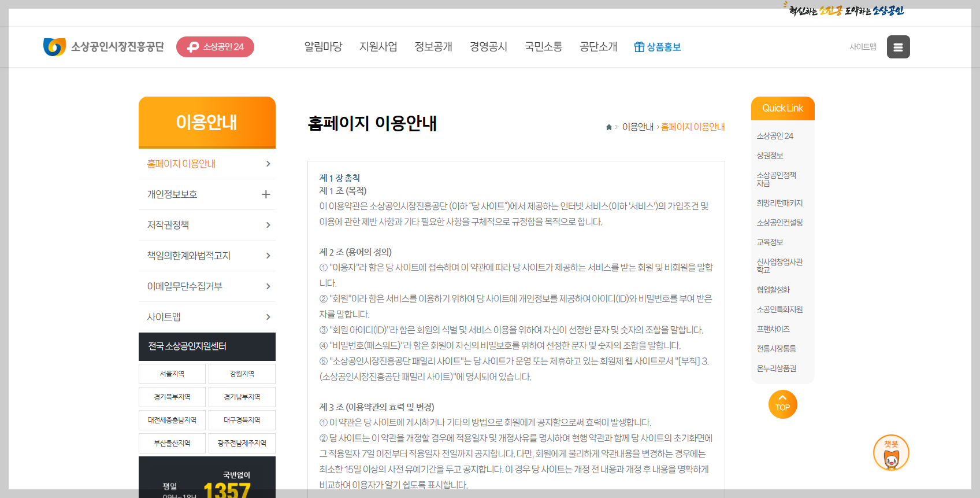This screenshot has height=498, width=980.
Task: Select the 강원지역 support center button
Action: tap(242, 374)
